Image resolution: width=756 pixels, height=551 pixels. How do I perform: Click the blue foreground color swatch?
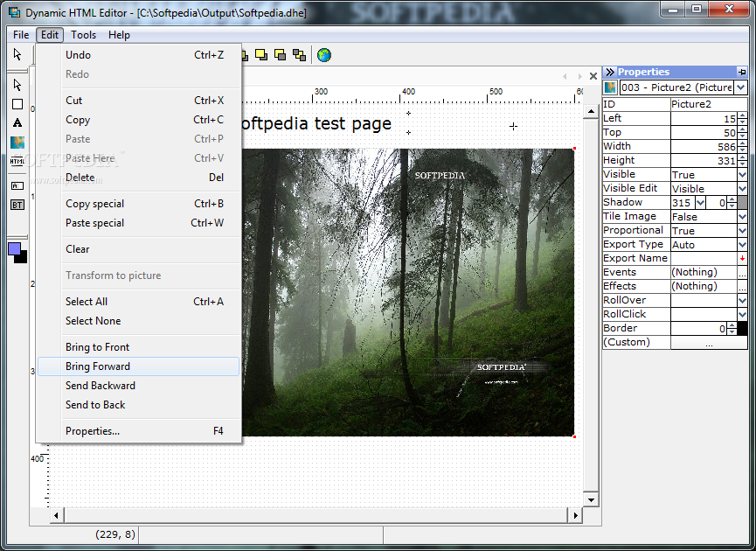15,249
